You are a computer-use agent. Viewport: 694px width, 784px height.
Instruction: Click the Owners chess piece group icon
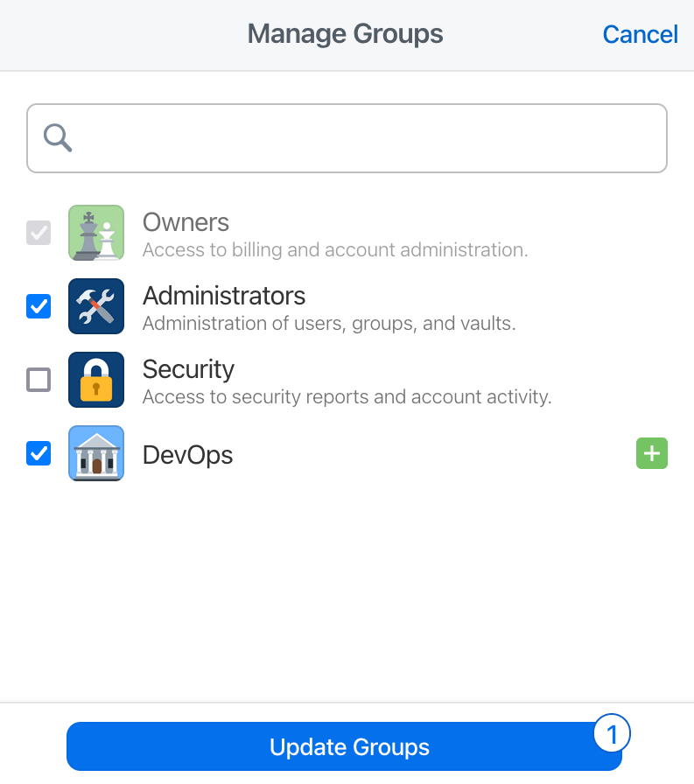point(96,233)
